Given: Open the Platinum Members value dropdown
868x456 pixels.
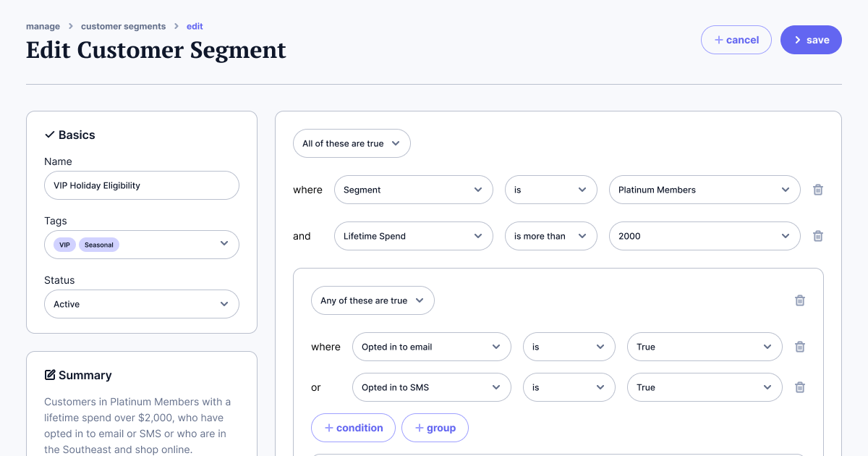Looking at the screenshot, I should 705,190.
